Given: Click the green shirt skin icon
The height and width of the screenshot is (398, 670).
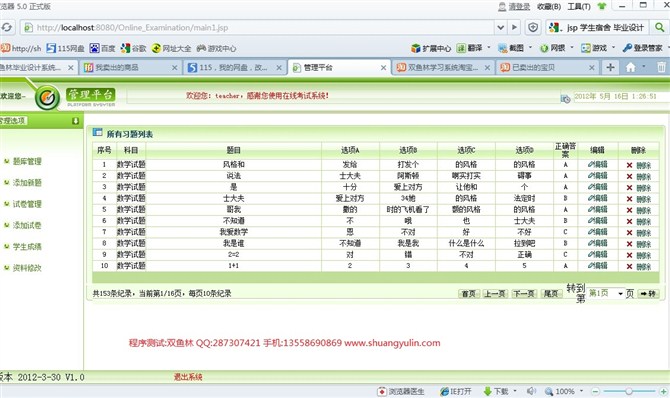Looking at the screenshot, I should [x=602, y=6].
